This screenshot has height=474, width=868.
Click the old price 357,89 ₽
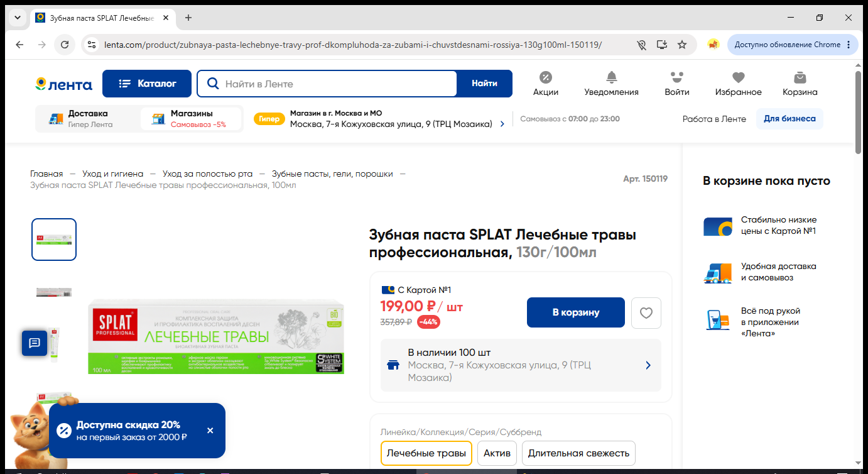[x=396, y=322]
